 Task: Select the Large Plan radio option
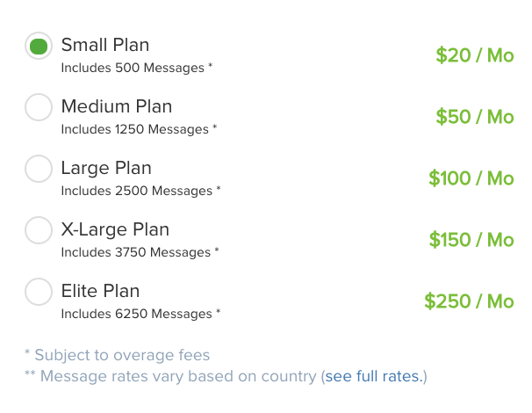click(x=39, y=169)
